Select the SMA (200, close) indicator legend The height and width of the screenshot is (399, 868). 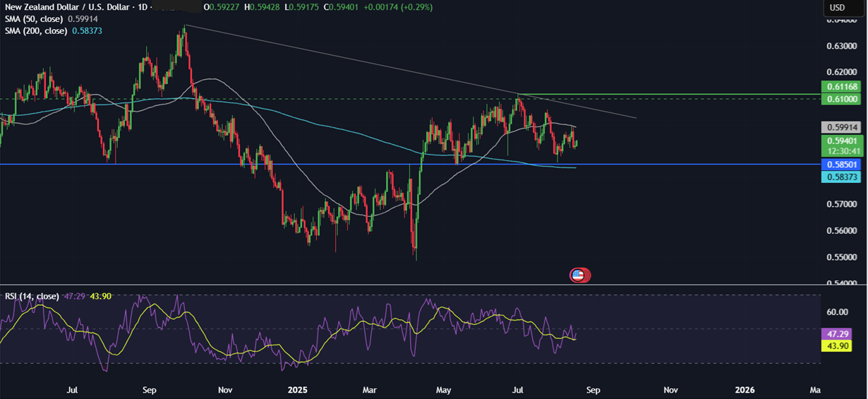click(35, 30)
